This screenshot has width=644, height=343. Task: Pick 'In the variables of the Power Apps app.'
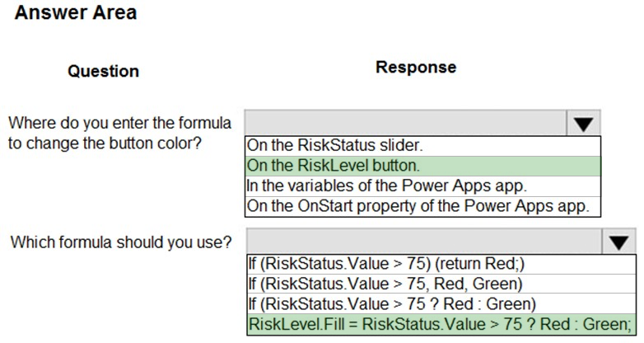[422, 186]
